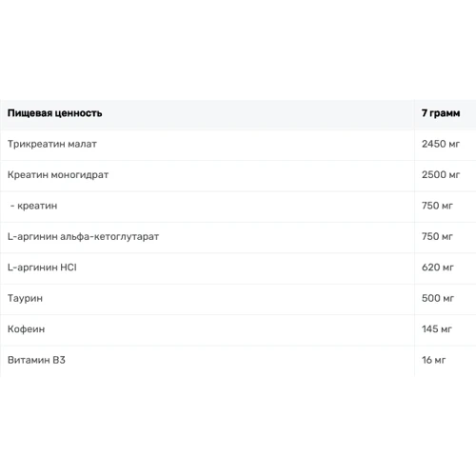Viewport: 476px width, 476px height.
Task: Select the 'Креатин моногидрат' row label
Action: pos(58,175)
